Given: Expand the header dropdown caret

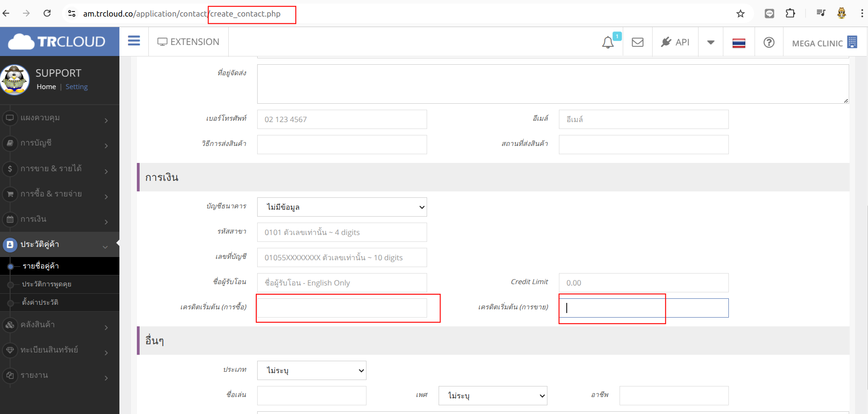Looking at the screenshot, I should click(x=710, y=42).
